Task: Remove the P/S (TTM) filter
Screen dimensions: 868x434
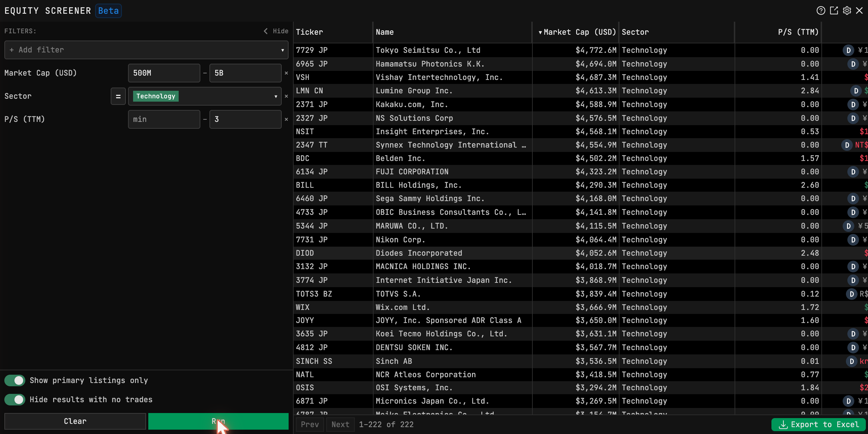Action: pos(286,119)
